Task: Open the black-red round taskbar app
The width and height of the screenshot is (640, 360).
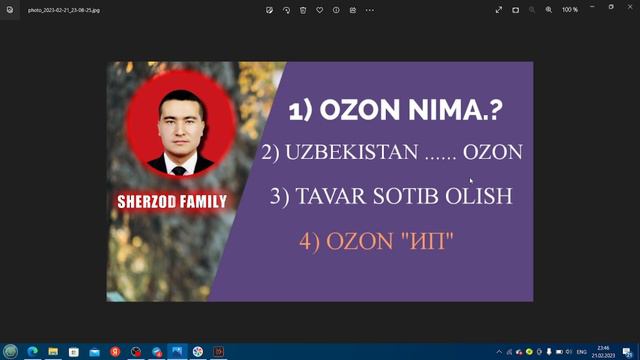Action: tap(136, 351)
